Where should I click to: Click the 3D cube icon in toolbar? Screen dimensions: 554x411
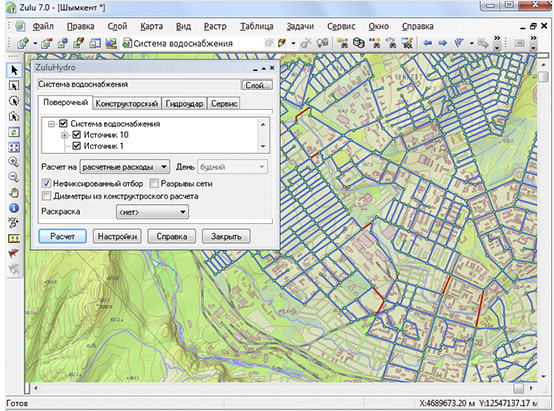(359, 43)
